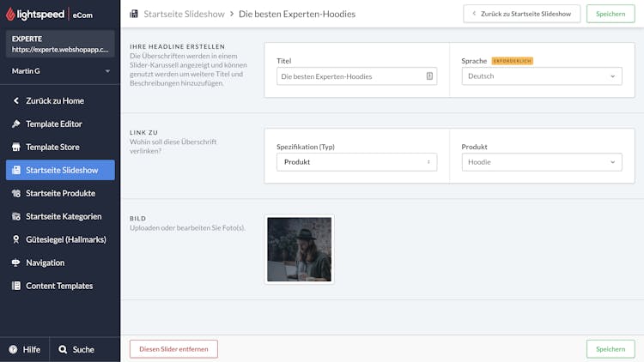This screenshot has width=644, height=362.
Task: Go to Zurück zu Home
Action: point(60,100)
